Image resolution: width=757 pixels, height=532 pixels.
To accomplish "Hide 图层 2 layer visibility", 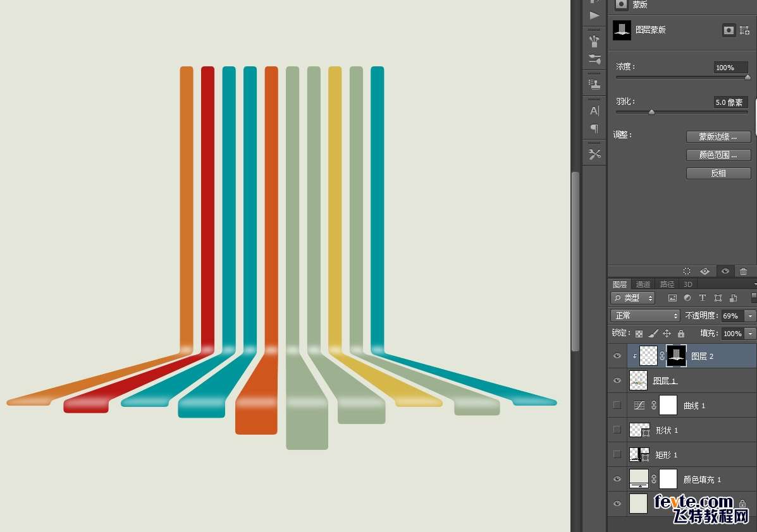I will (x=617, y=356).
